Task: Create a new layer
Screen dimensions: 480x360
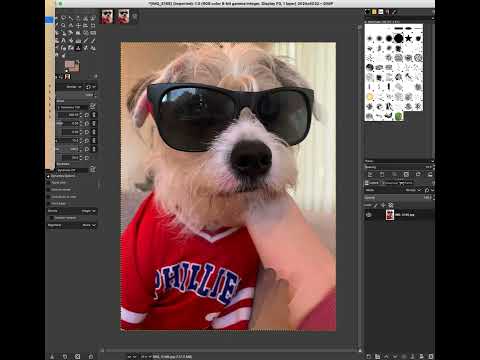Action: [368, 356]
